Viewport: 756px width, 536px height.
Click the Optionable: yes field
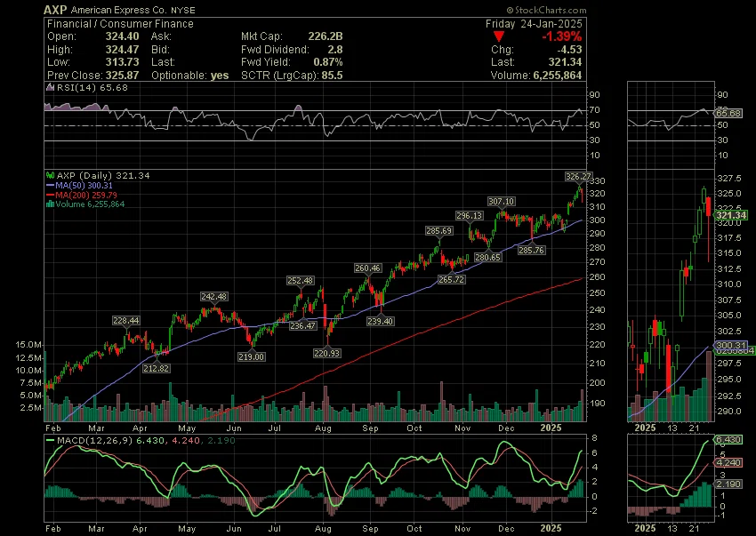click(190, 76)
